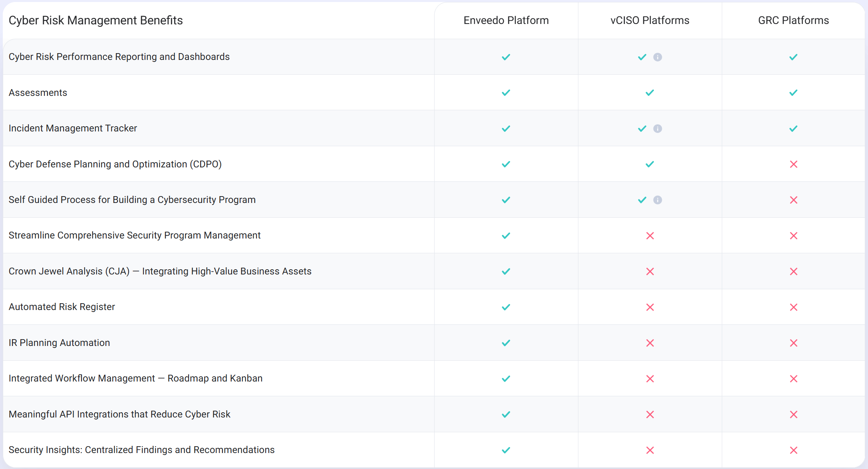Click vCISO checkmark for CDPO row
Screen dimensions: 868x469
click(650, 164)
